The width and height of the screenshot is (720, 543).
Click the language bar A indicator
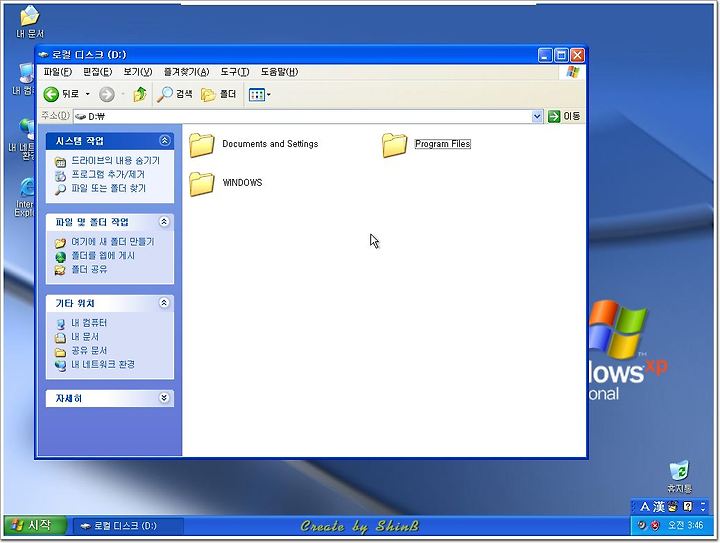tap(645, 507)
